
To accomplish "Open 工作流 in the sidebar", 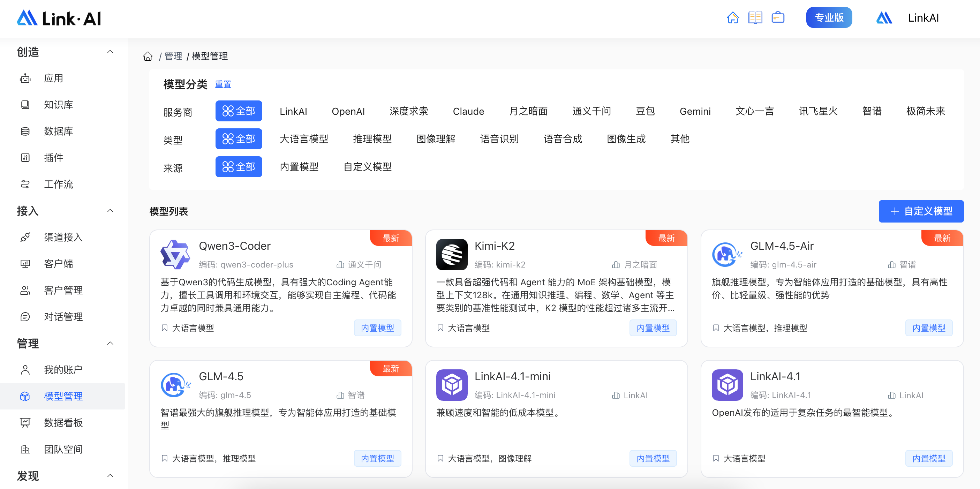I will pos(62,184).
